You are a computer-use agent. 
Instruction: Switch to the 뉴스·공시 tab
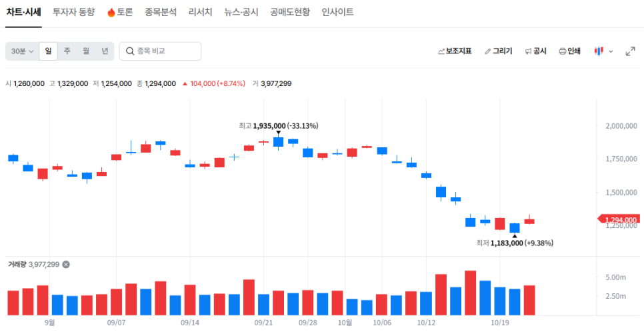pyautogui.click(x=241, y=12)
